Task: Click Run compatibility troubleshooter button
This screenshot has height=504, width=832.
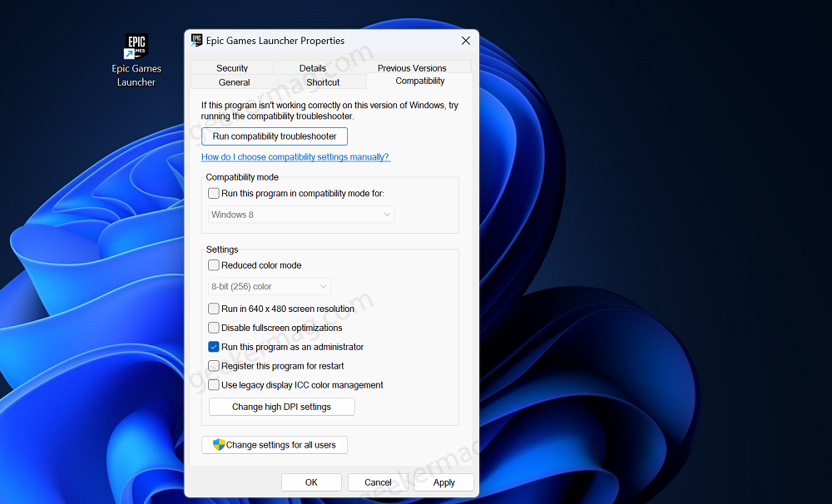Action: pos(275,136)
